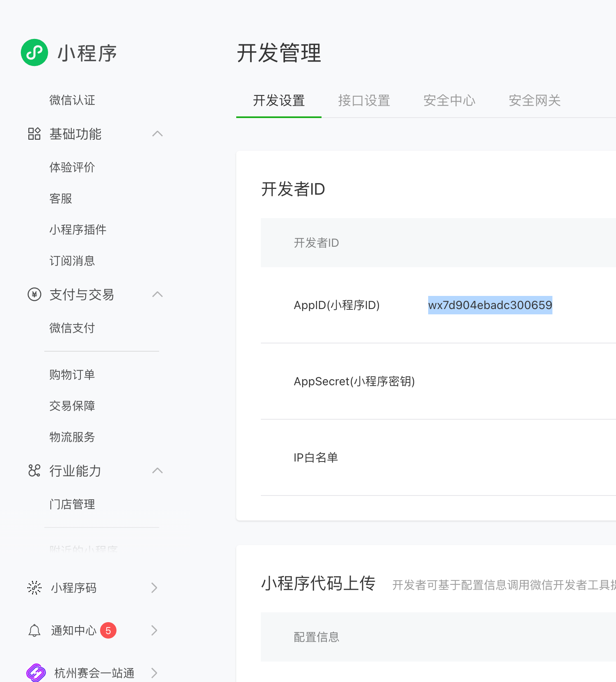Click the 配置信息 table header

click(x=316, y=637)
